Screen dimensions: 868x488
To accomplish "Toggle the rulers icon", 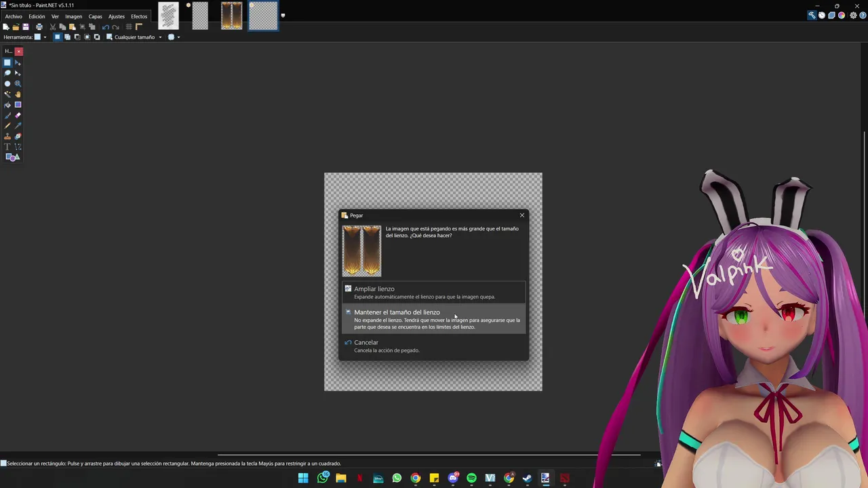I will click(x=138, y=27).
